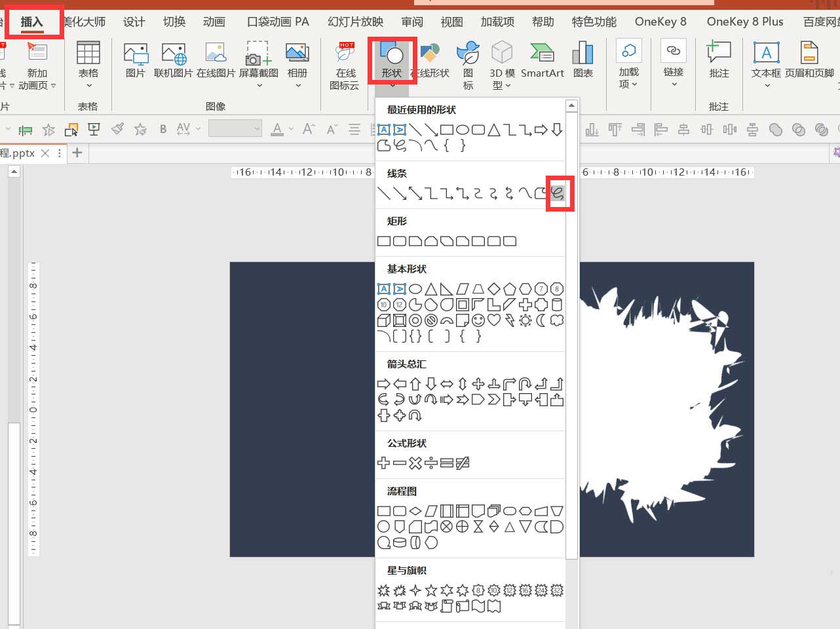This screenshot has height=629, width=840.
Task: Toggle bold text formatting
Action: pos(163,129)
